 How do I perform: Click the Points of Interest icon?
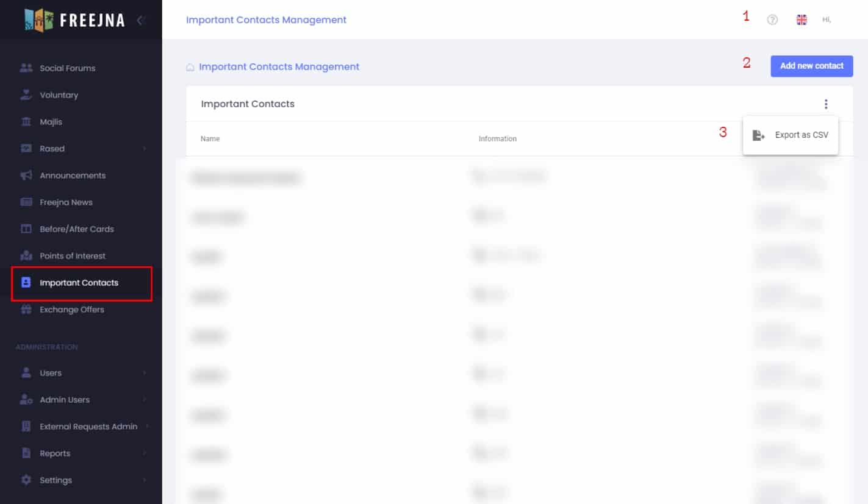pos(26,256)
